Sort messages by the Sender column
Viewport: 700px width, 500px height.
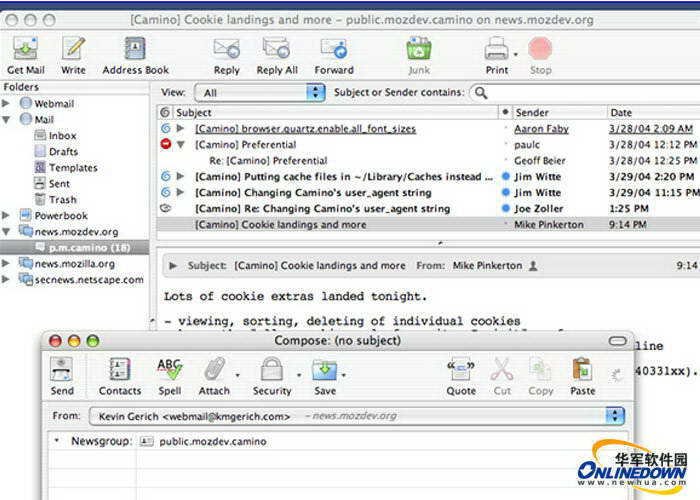(x=559, y=112)
